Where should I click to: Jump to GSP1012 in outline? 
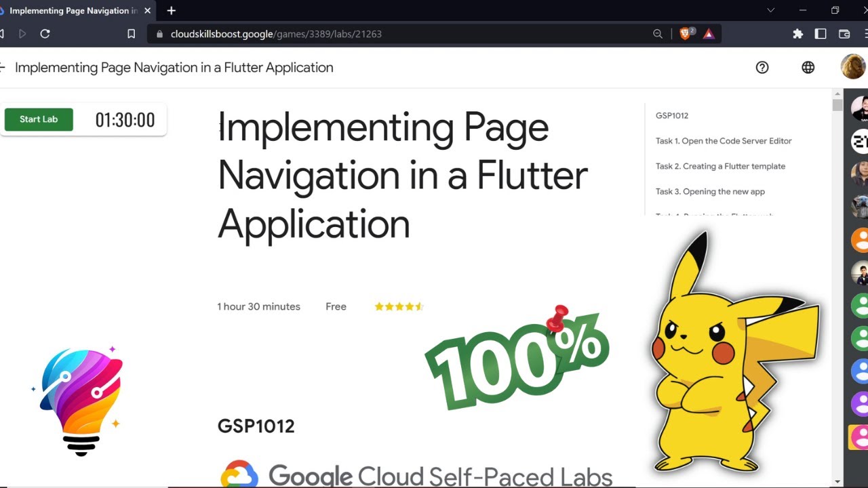[672, 116]
